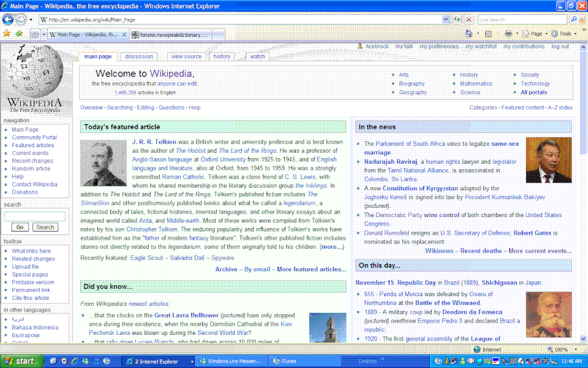Open the Random article sidebar link
The height and width of the screenshot is (368, 588).
click(x=31, y=169)
